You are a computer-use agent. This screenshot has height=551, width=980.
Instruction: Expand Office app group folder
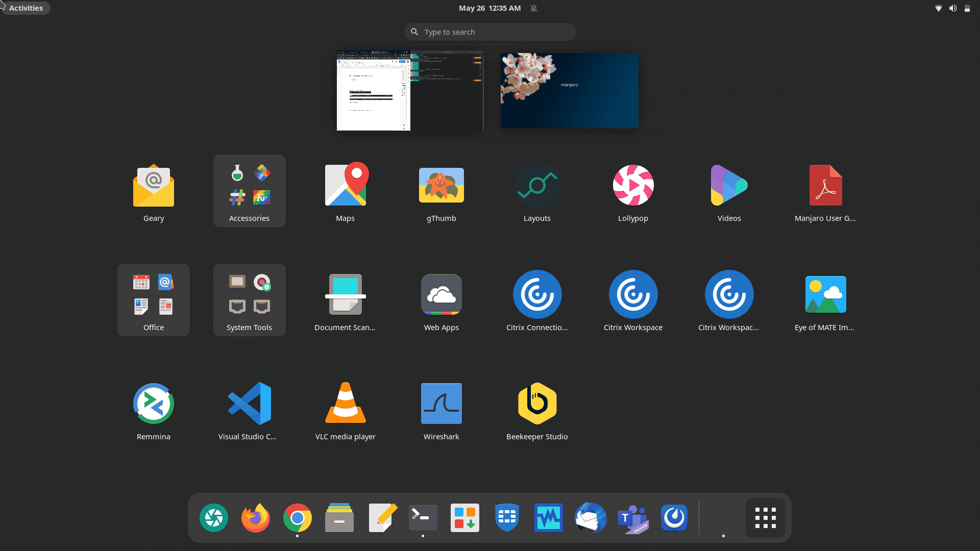(154, 298)
